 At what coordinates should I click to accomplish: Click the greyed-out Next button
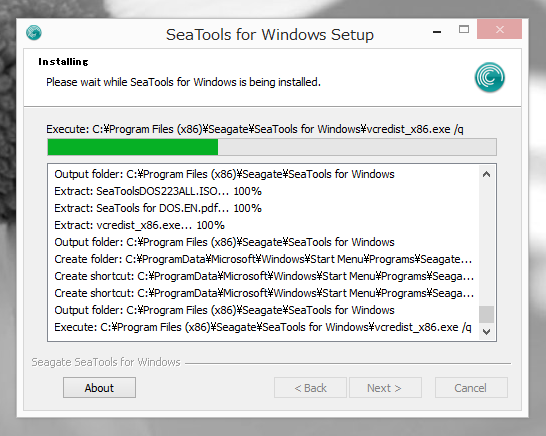coord(385,388)
